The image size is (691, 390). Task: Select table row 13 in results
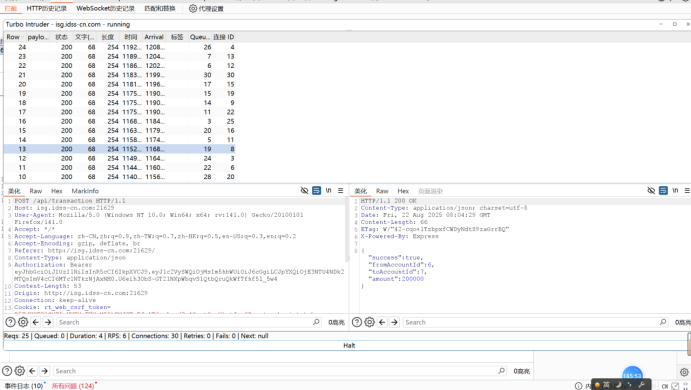[119, 149]
